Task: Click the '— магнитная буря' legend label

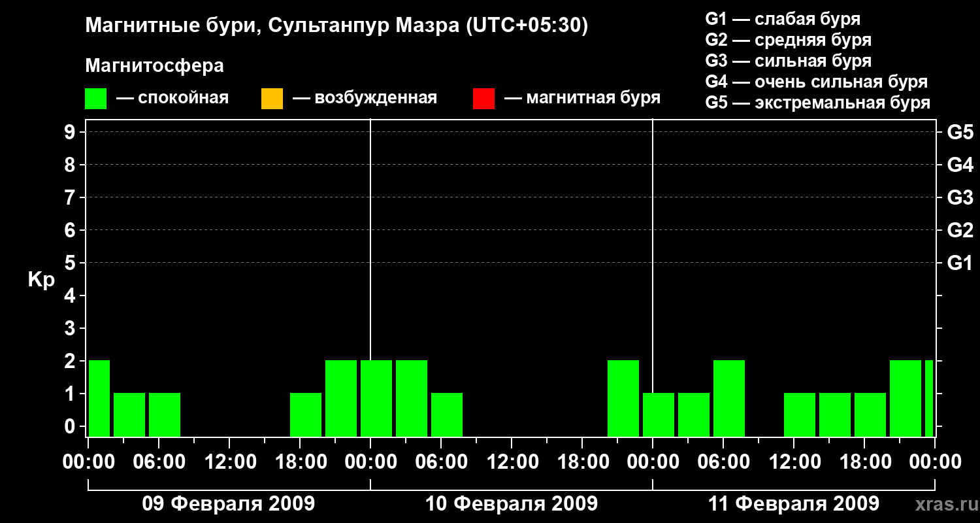Action: [x=583, y=98]
